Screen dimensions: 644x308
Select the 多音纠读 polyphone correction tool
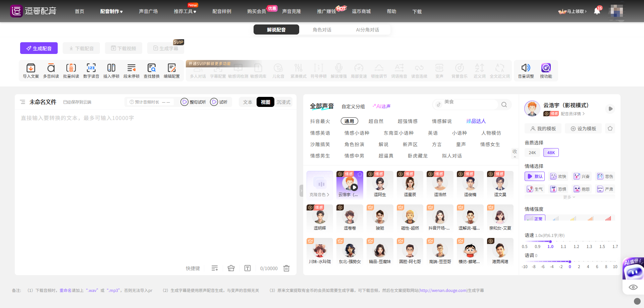coord(51,71)
